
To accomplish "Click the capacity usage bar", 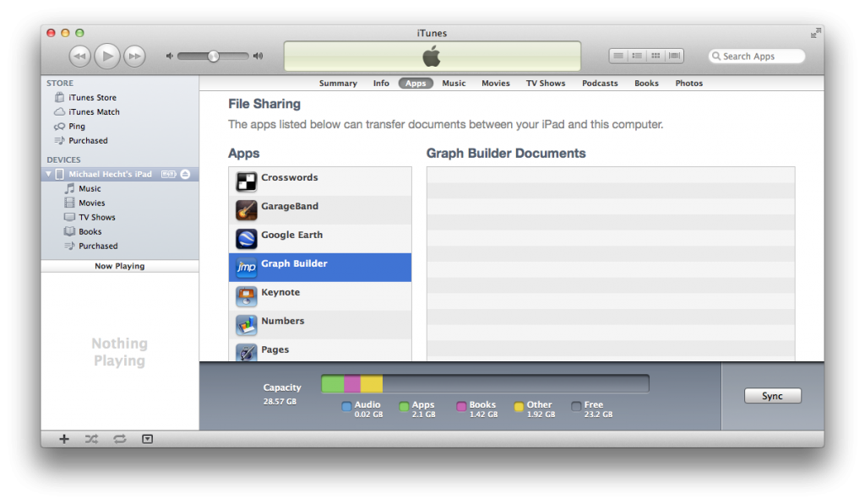I will (x=485, y=384).
